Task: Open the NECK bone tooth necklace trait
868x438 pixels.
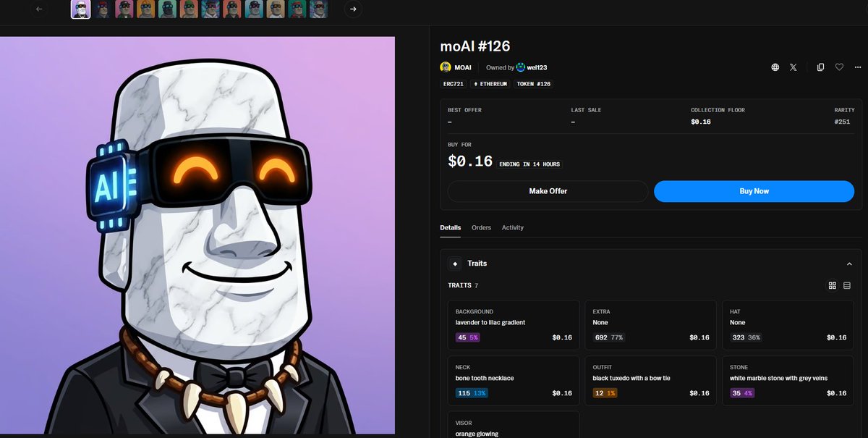Action: [x=514, y=382]
